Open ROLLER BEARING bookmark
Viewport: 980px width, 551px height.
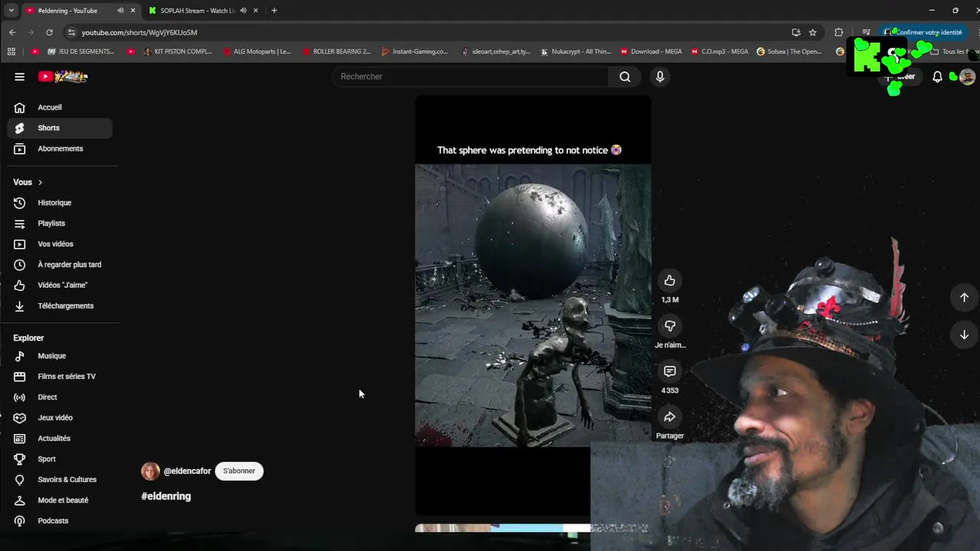336,51
